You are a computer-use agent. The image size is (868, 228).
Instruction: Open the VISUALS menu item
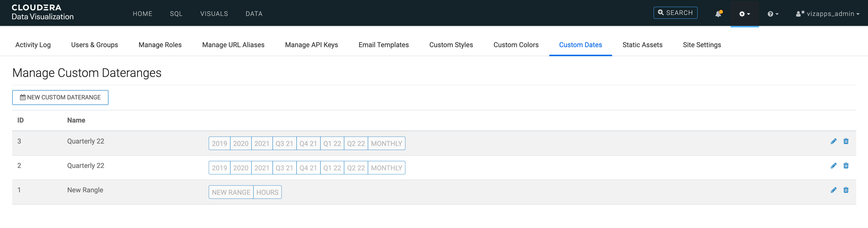(214, 14)
